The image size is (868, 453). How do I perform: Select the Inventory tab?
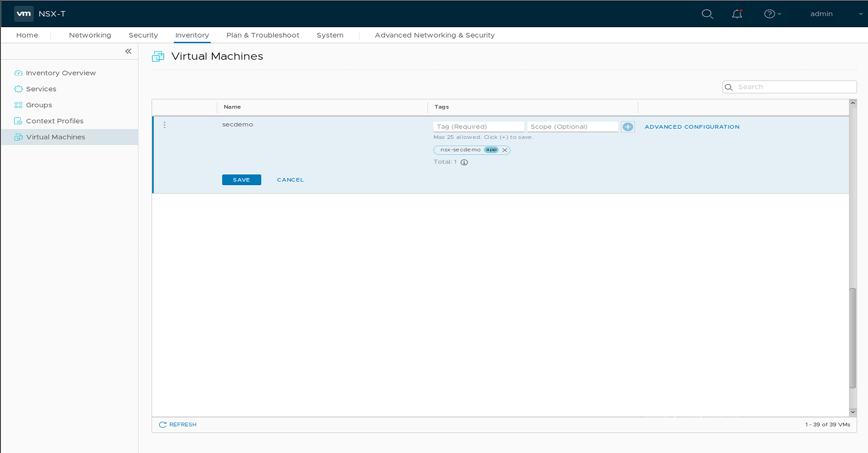pyautogui.click(x=192, y=35)
